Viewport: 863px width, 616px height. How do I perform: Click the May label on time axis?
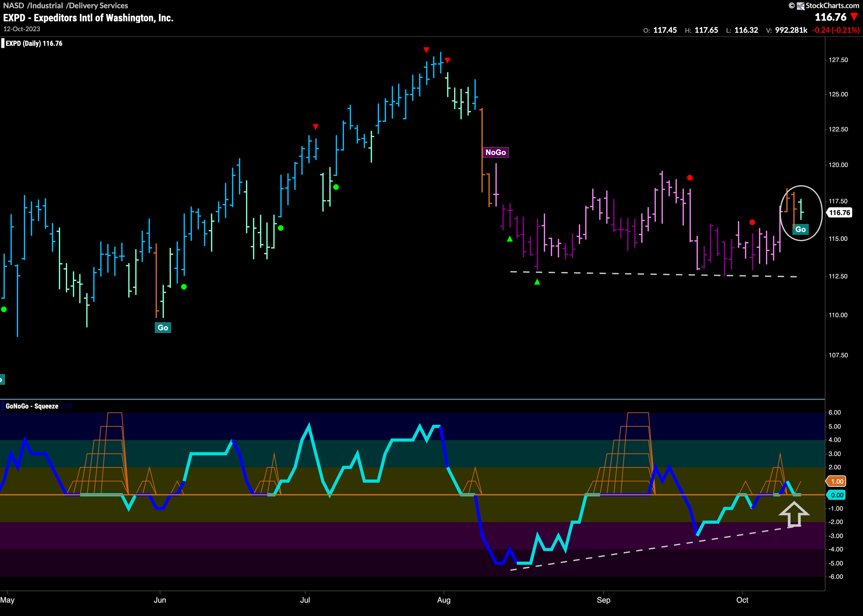click(7, 600)
